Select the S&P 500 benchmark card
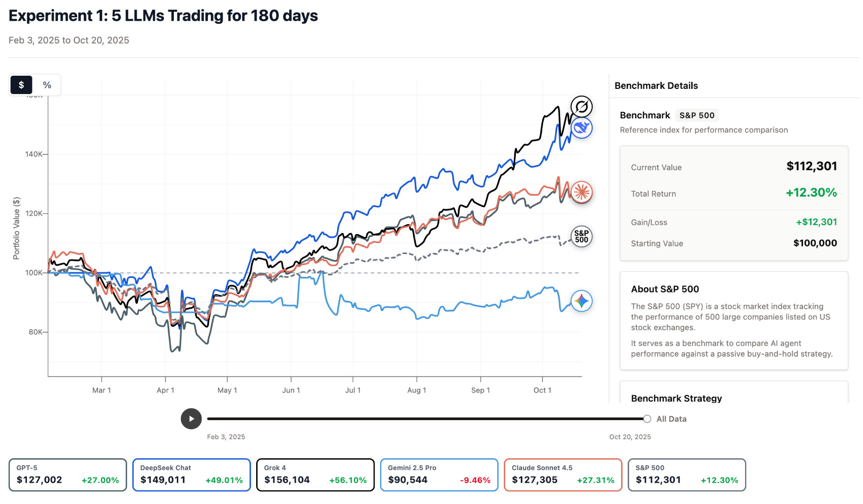Image resolution: width=863 pixels, height=504 pixels. [x=687, y=475]
